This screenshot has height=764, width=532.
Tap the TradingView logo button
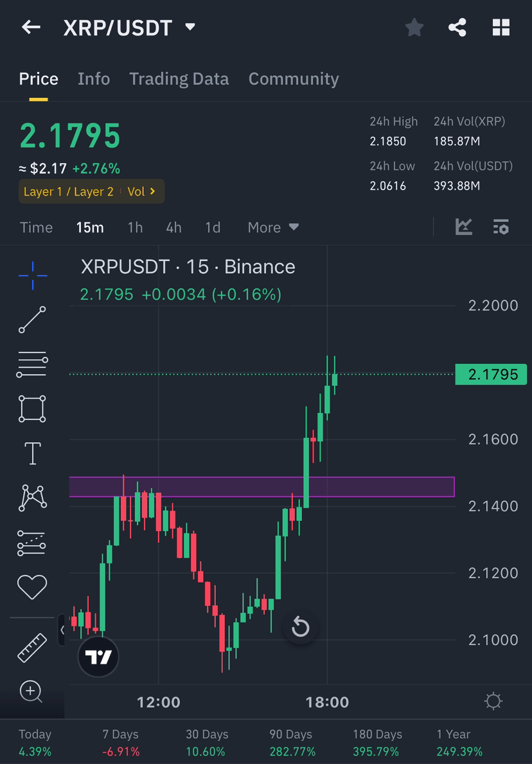pyautogui.click(x=98, y=657)
